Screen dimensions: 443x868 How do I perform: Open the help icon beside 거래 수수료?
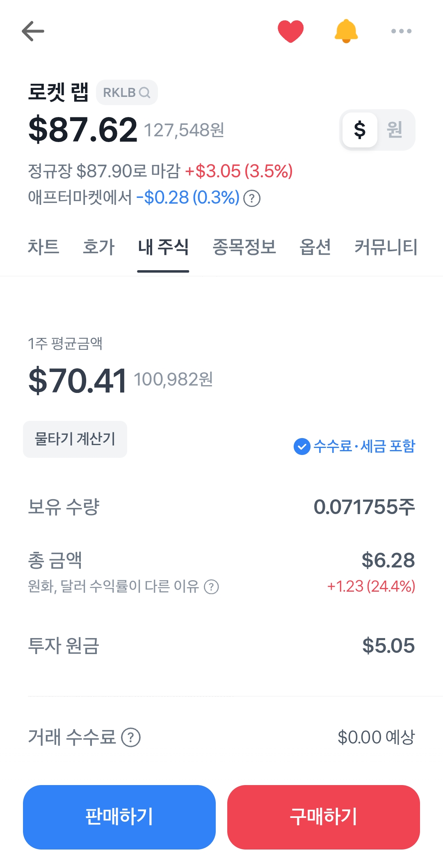click(x=131, y=737)
